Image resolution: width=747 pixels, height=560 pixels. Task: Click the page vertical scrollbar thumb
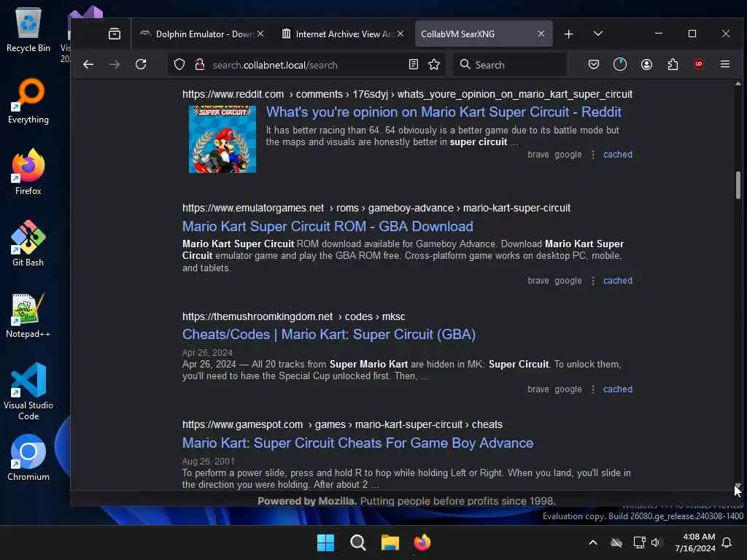click(x=738, y=185)
